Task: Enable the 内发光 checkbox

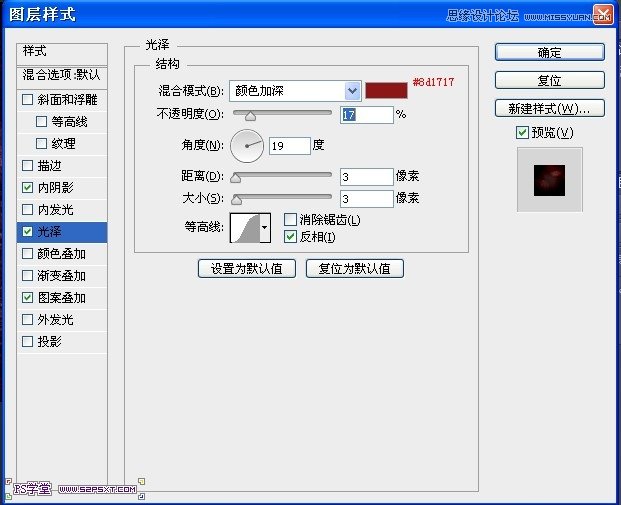Action: (x=27, y=210)
